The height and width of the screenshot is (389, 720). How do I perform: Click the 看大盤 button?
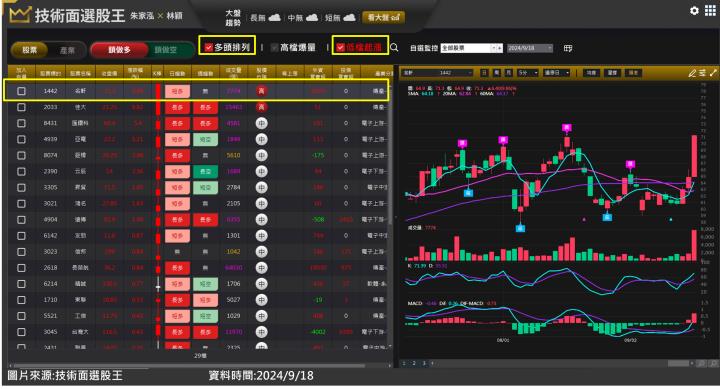click(383, 17)
